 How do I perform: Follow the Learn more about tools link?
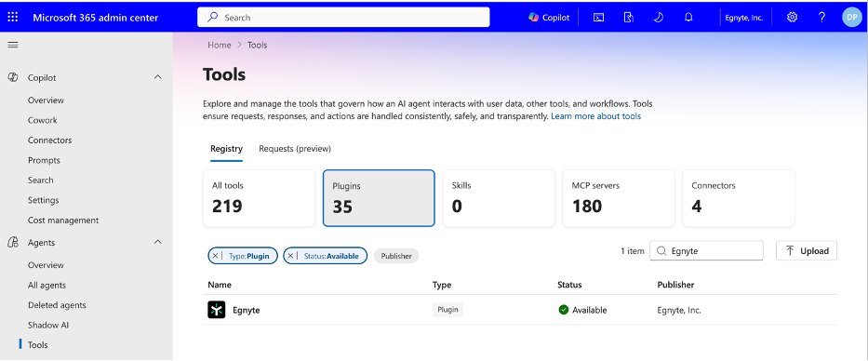(x=595, y=116)
